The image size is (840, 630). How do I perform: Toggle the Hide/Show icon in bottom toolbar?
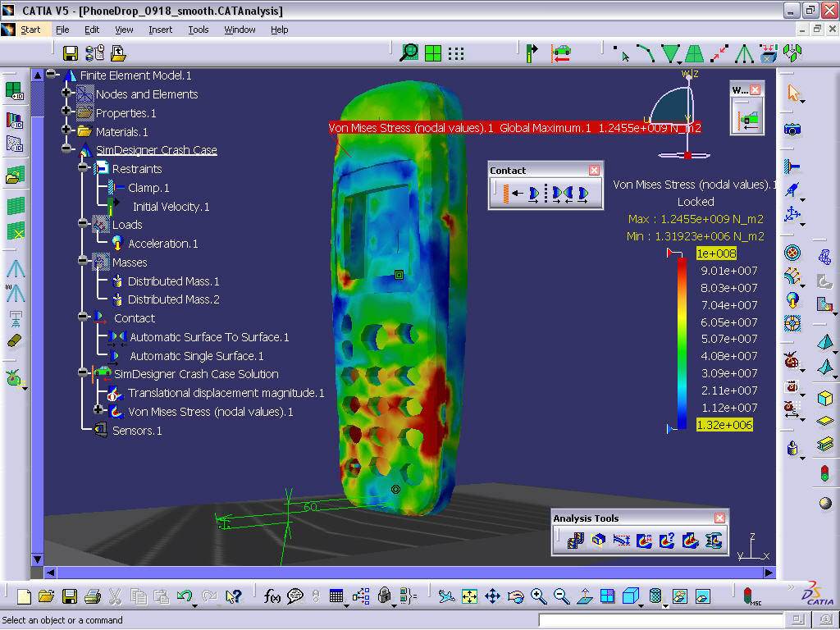(x=680, y=596)
